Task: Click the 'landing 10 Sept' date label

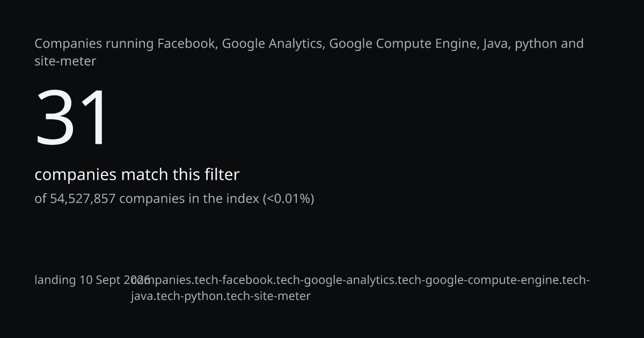Action: tap(78, 280)
